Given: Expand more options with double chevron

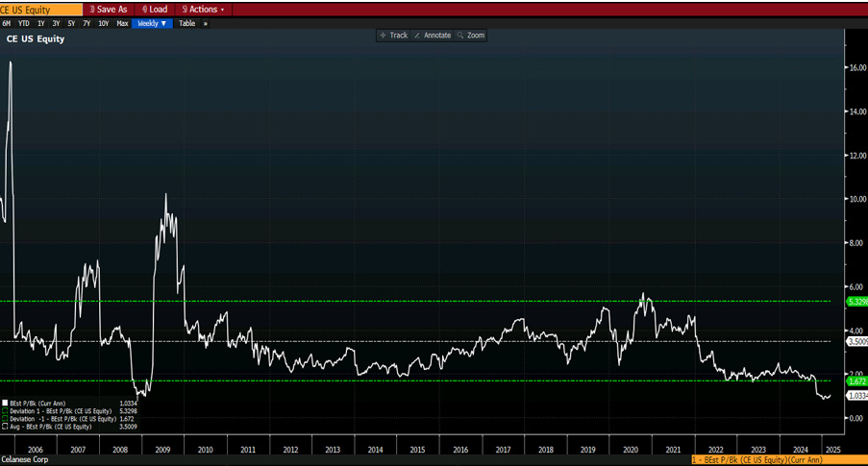Looking at the screenshot, I should pyautogui.click(x=206, y=23).
